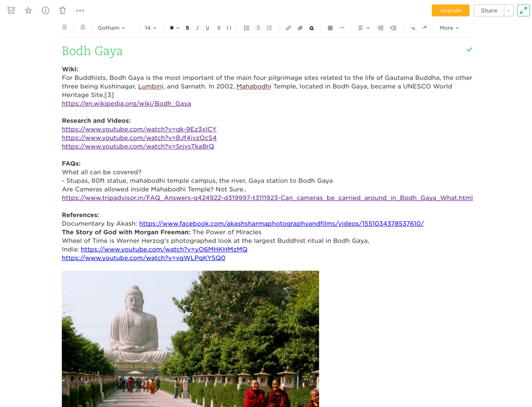The width and height of the screenshot is (532, 407).
Task: Click 'The Story of God with Morgan Freeman' text
Action: pos(126,232)
